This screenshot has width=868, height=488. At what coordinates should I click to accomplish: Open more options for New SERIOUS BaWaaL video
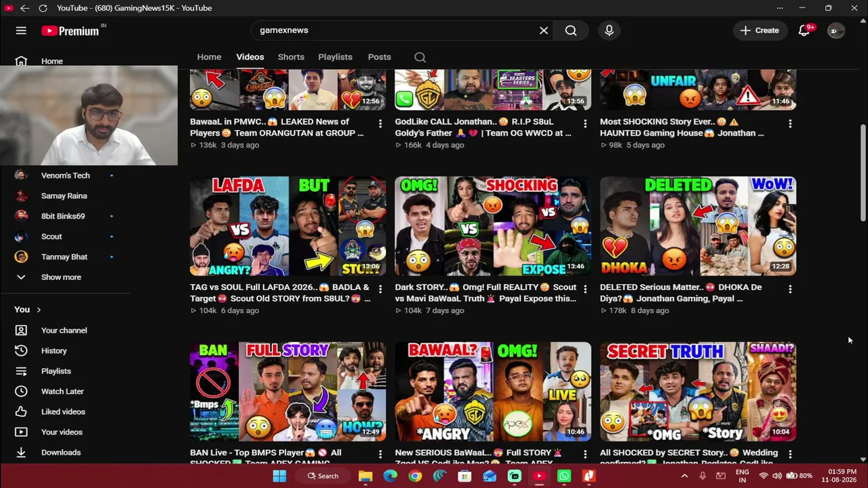coord(585,454)
